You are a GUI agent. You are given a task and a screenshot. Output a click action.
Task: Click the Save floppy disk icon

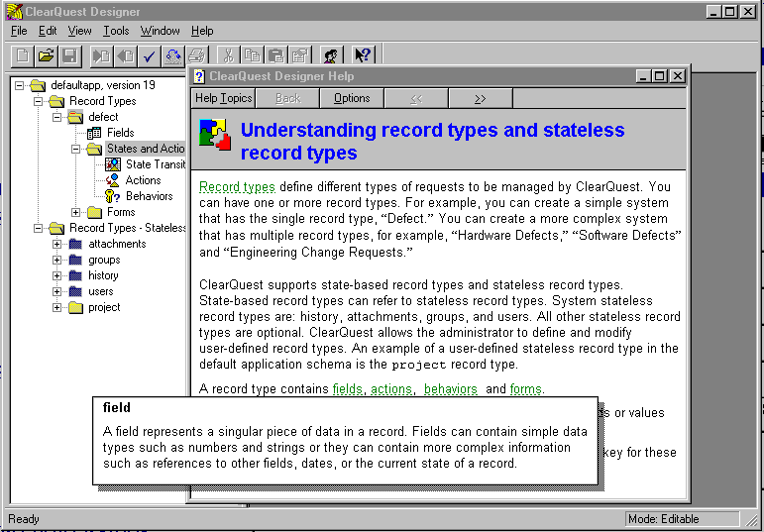tap(69, 56)
